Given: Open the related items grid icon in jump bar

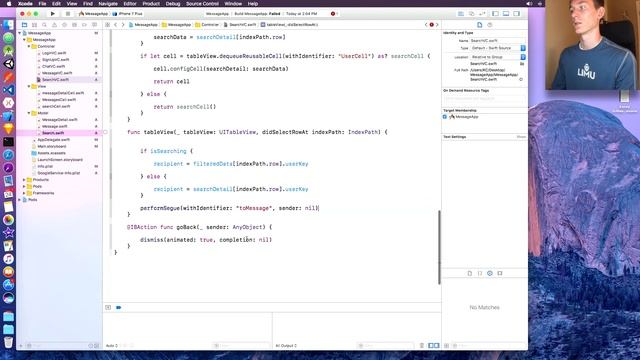Looking at the screenshot, I should tap(108, 25).
